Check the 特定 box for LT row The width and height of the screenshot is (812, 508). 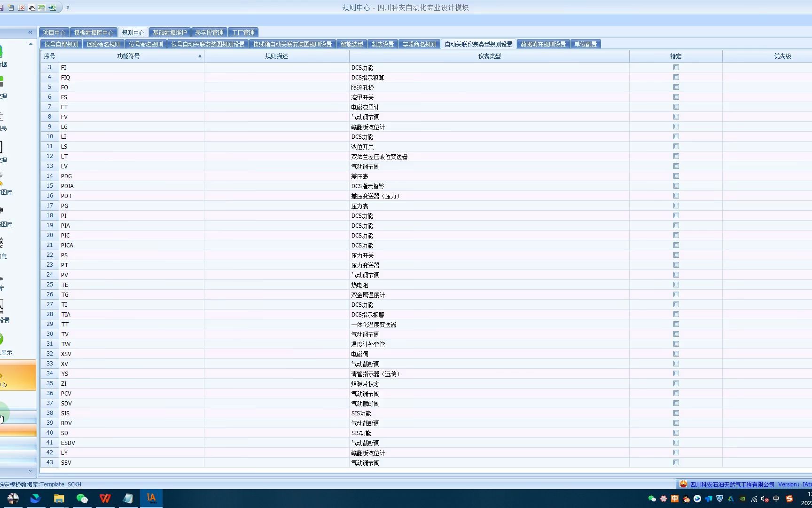pyautogui.click(x=676, y=156)
